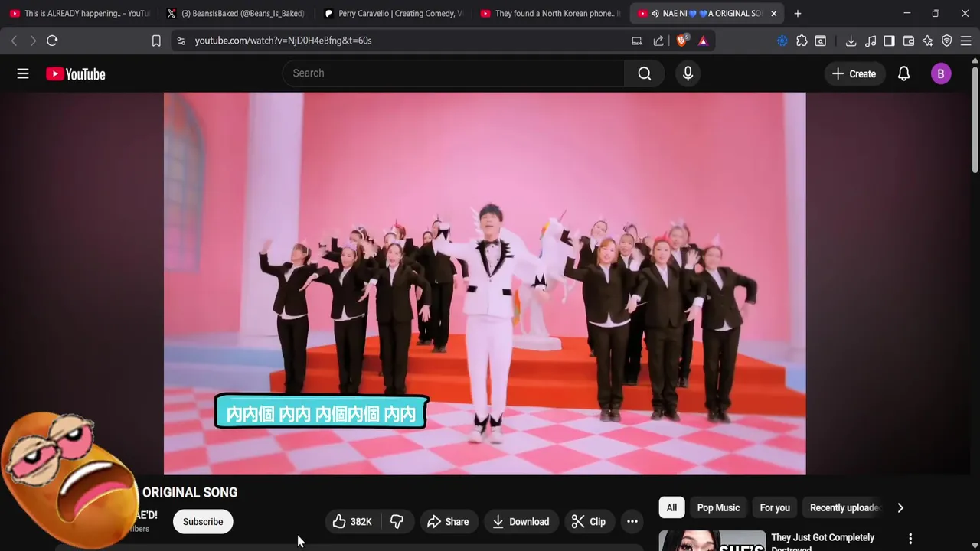Open options menu for 'They Just Got Completely' video

[910, 539]
